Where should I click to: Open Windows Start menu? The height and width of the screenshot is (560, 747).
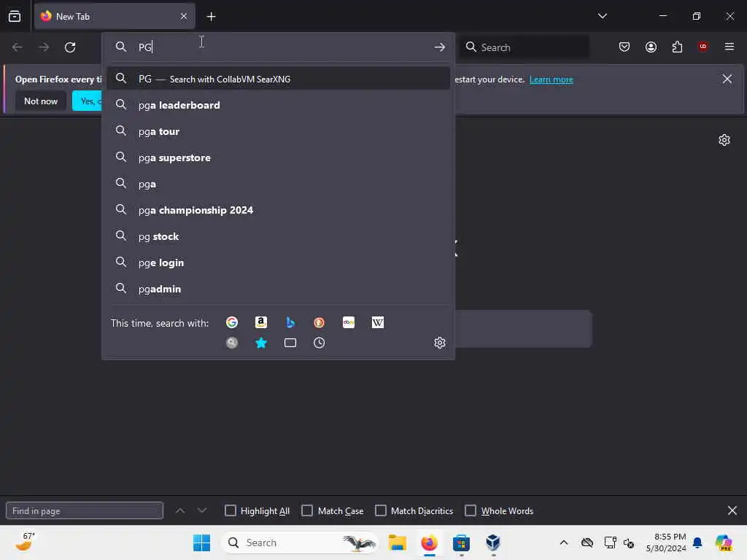[201, 542]
